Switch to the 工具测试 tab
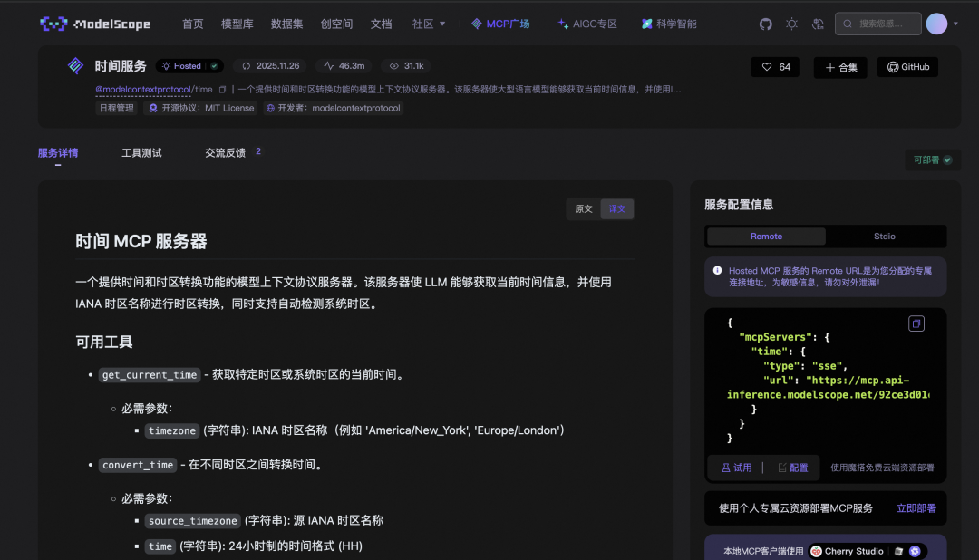Image resolution: width=979 pixels, height=560 pixels. [141, 153]
